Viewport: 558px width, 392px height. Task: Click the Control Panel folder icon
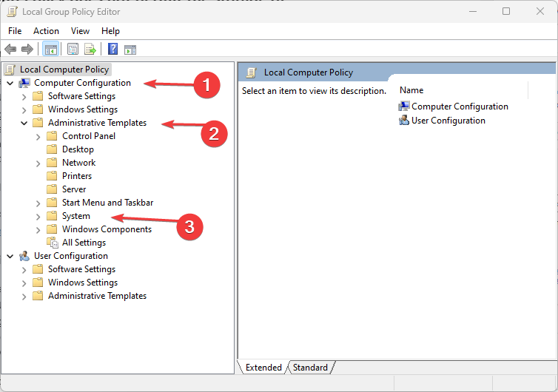[52, 136]
